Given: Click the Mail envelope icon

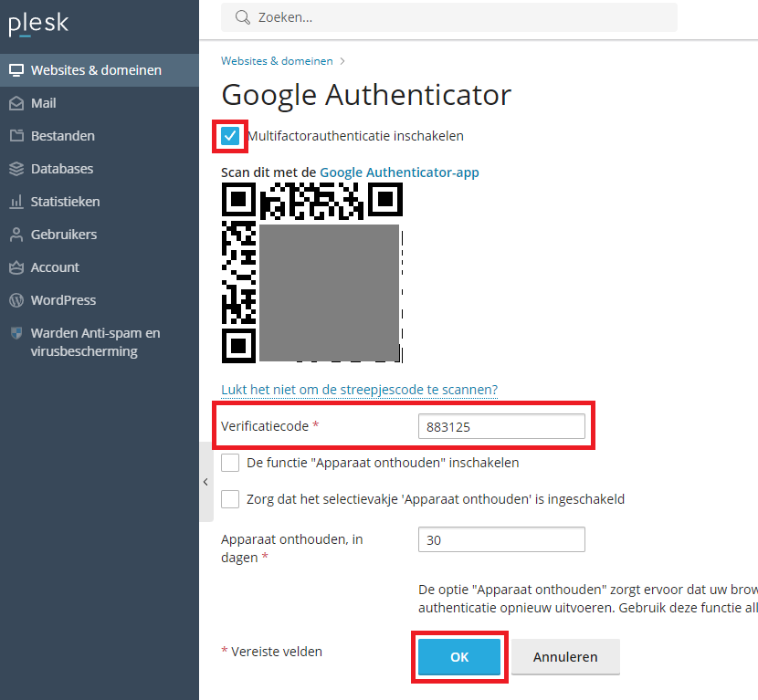Looking at the screenshot, I should 16,103.
